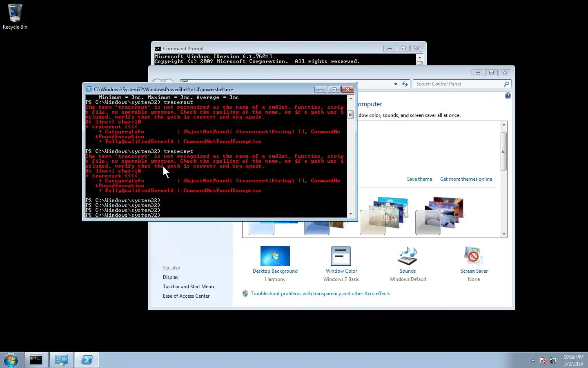This screenshot has height=368, width=588.
Task: Switch to PowerShell taskbar button
Action: pyautogui.click(x=87, y=360)
